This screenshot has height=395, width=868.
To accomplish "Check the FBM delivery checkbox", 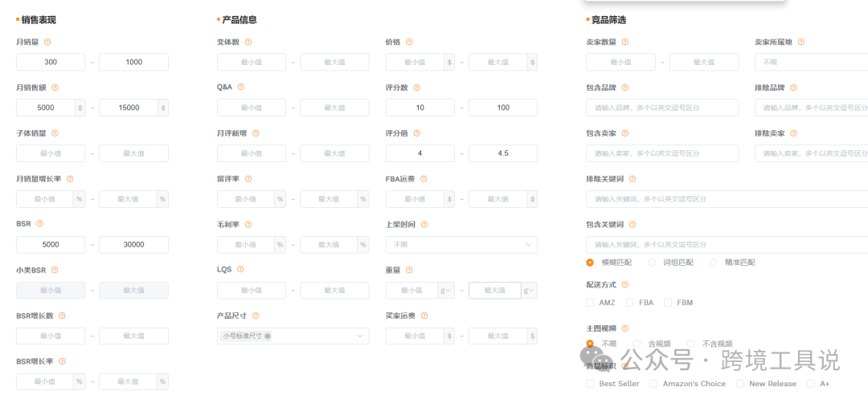I will tap(668, 303).
